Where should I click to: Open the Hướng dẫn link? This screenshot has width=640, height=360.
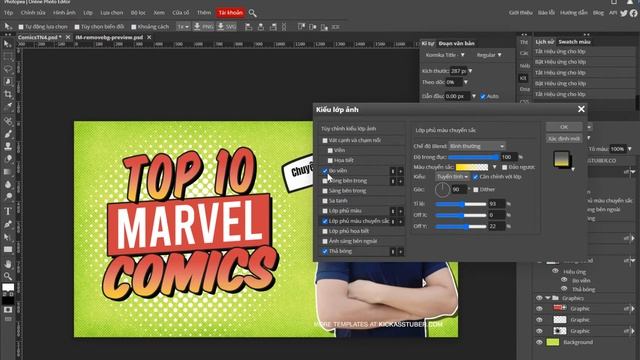574,13
